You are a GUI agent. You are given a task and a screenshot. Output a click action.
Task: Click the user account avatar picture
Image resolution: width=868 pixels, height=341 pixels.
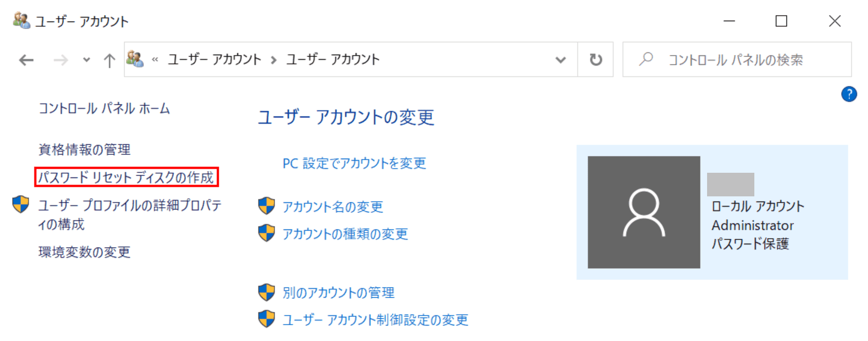tap(644, 212)
